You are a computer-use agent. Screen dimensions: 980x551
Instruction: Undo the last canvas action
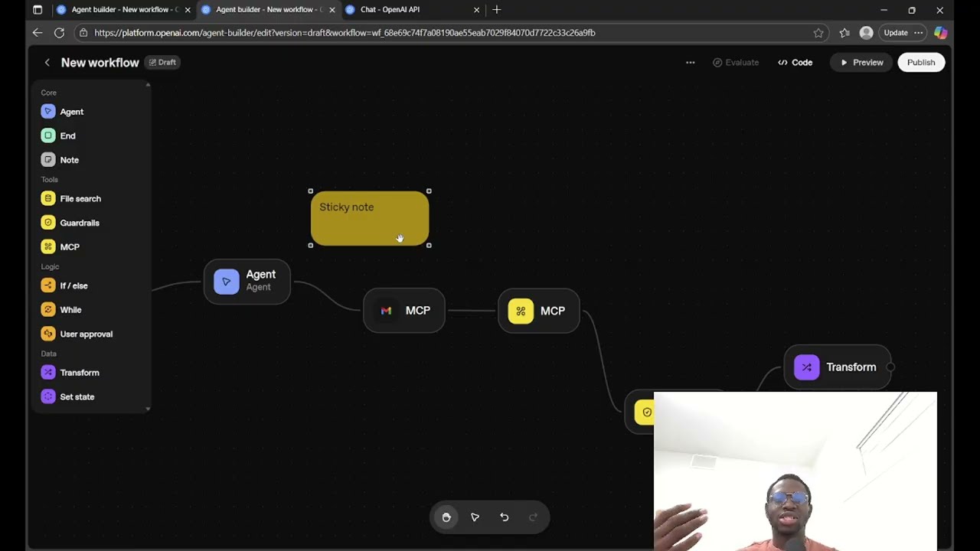point(504,517)
